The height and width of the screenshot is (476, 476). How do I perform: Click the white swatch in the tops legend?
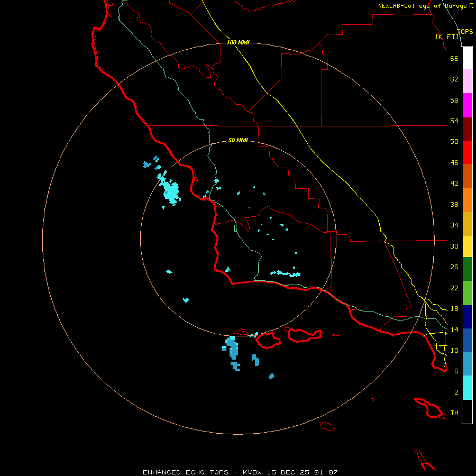pyautogui.click(x=467, y=58)
